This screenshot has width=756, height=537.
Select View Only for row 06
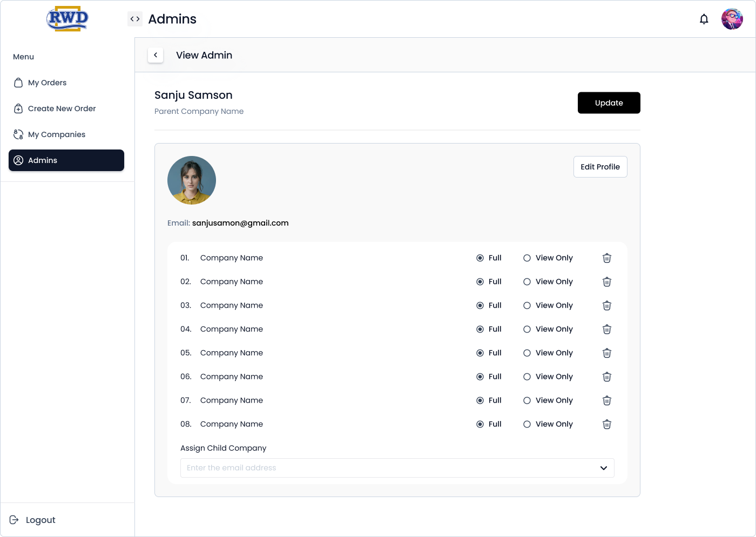527,377
